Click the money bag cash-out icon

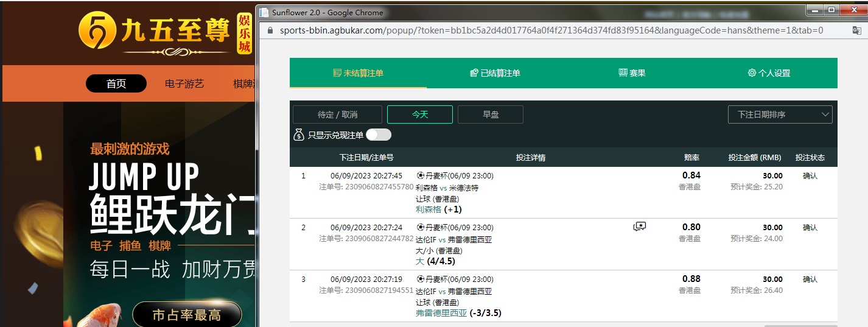[298, 135]
